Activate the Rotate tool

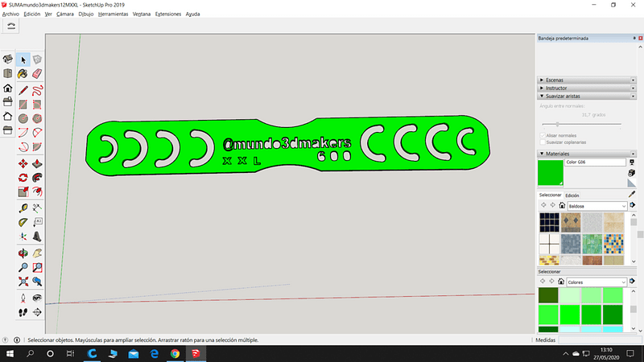click(x=23, y=178)
